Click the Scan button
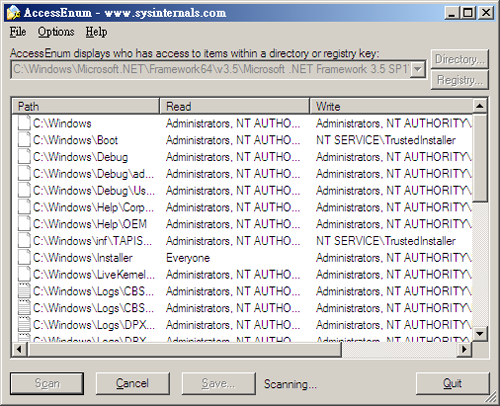 click(47, 383)
